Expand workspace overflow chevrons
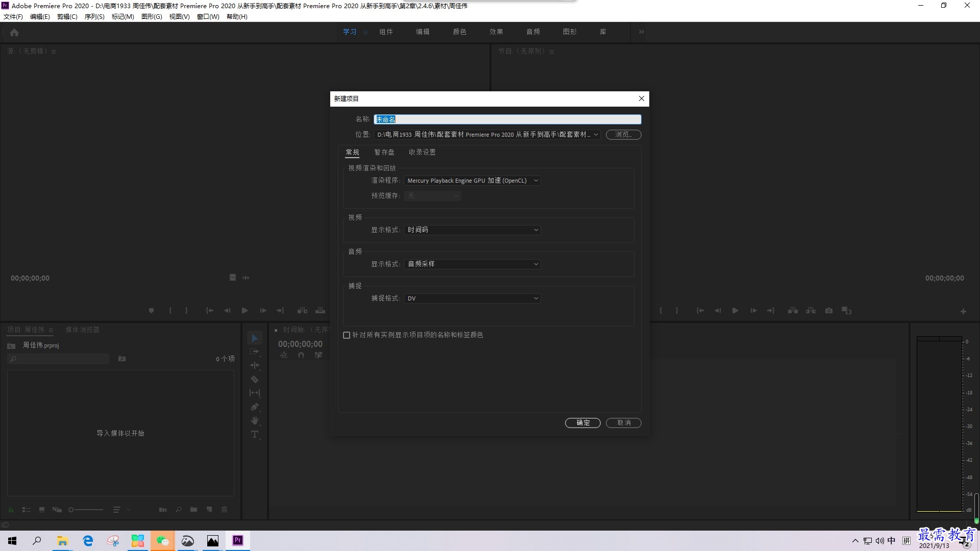 pyautogui.click(x=642, y=32)
